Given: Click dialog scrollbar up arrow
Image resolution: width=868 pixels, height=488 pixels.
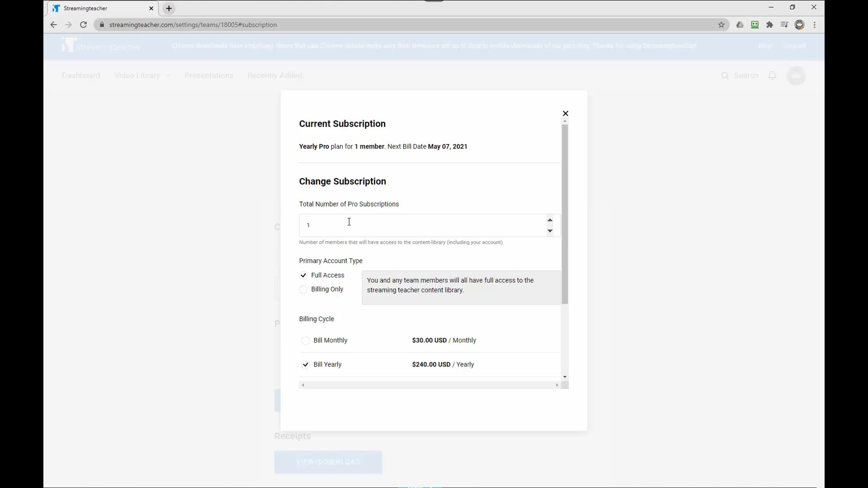Looking at the screenshot, I should pos(565,122).
